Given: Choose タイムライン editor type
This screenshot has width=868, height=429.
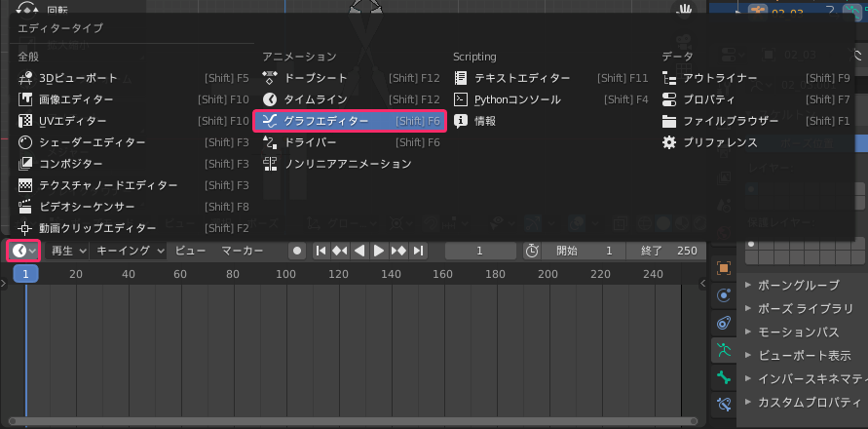Looking at the screenshot, I should coord(351,99).
